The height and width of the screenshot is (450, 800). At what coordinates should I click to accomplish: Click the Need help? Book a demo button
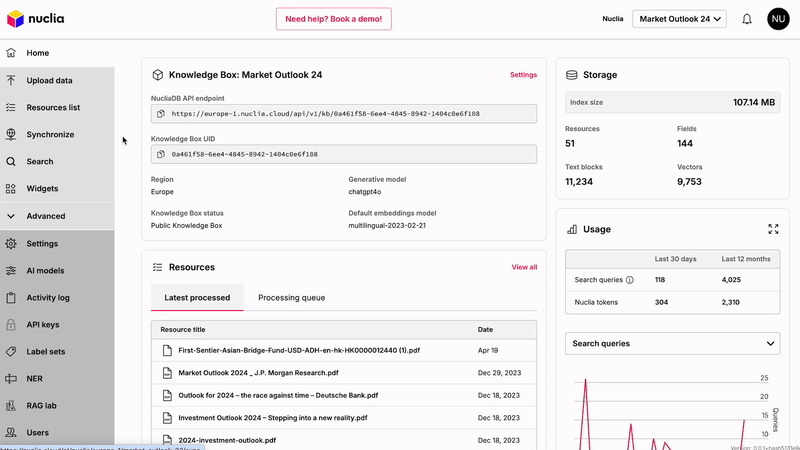334,19
